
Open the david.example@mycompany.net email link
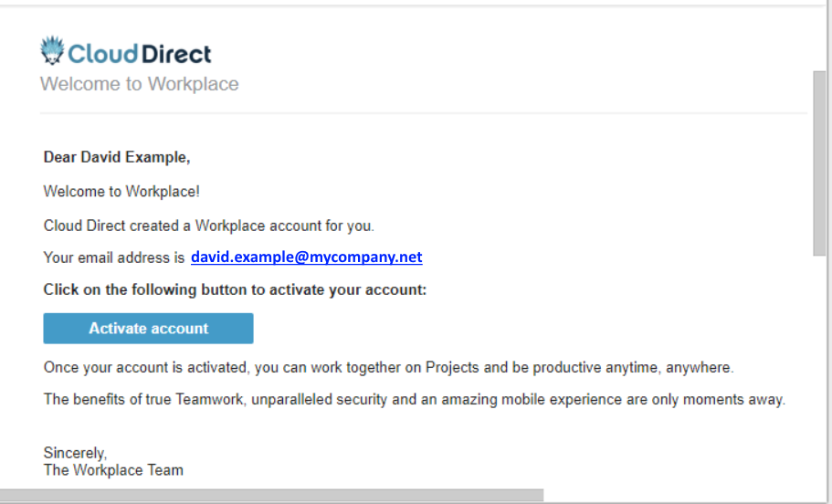click(307, 257)
